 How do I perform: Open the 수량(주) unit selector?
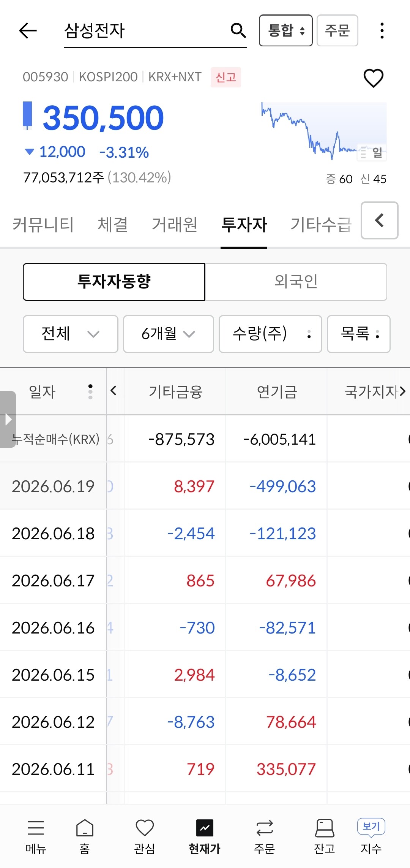tap(270, 334)
